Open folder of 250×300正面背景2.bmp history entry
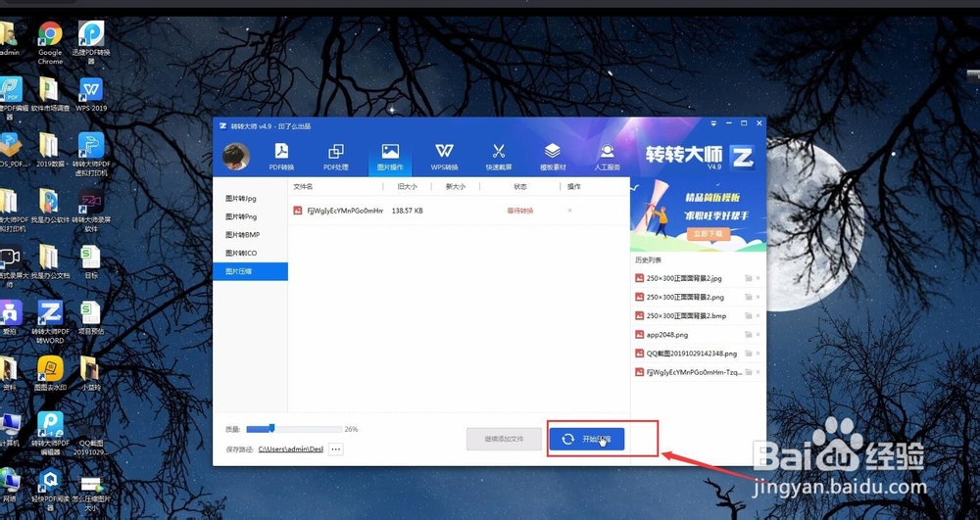 pyautogui.click(x=748, y=316)
